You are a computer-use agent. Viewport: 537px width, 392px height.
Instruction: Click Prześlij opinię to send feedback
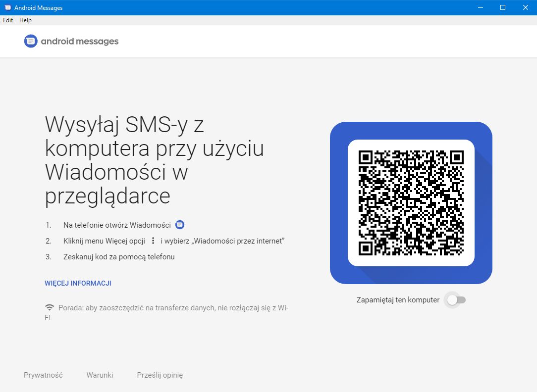coord(160,375)
